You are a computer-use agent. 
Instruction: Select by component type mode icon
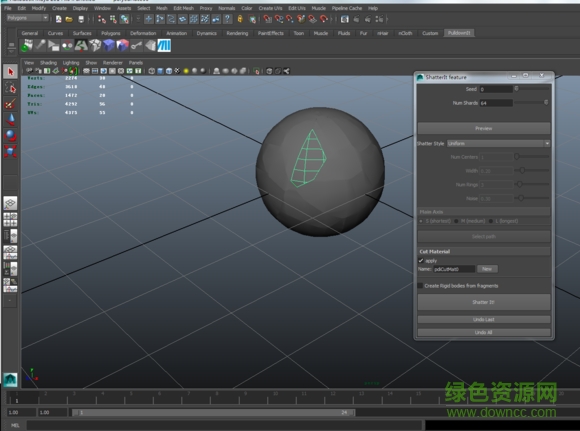(x=125, y=19)
